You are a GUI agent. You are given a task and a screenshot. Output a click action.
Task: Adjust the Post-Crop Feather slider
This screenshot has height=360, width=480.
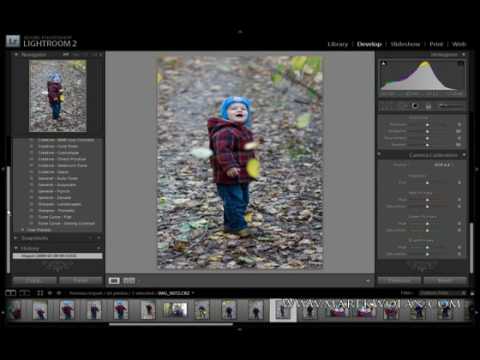point(427,145)
